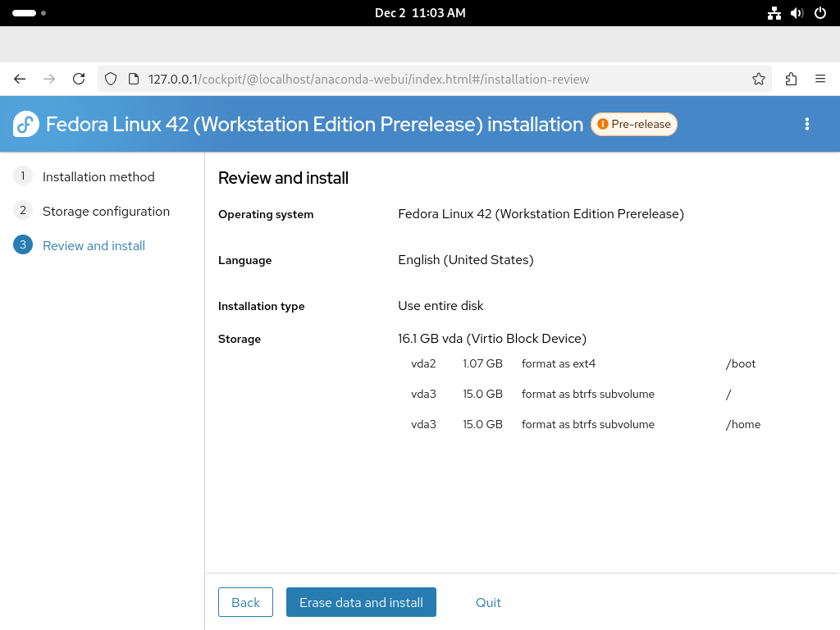Click the Fedora logo icon

pyautogui.click(x=25, y=125)
